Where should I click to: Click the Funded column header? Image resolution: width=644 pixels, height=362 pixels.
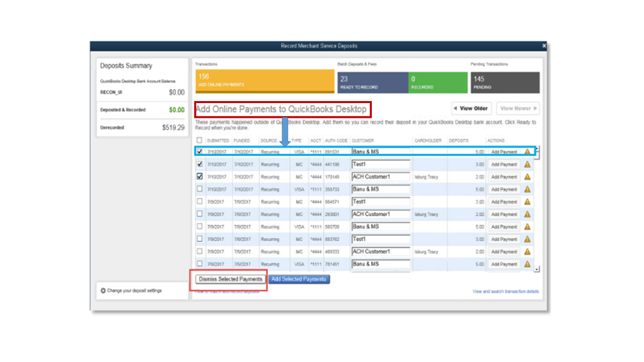point(242,140)
